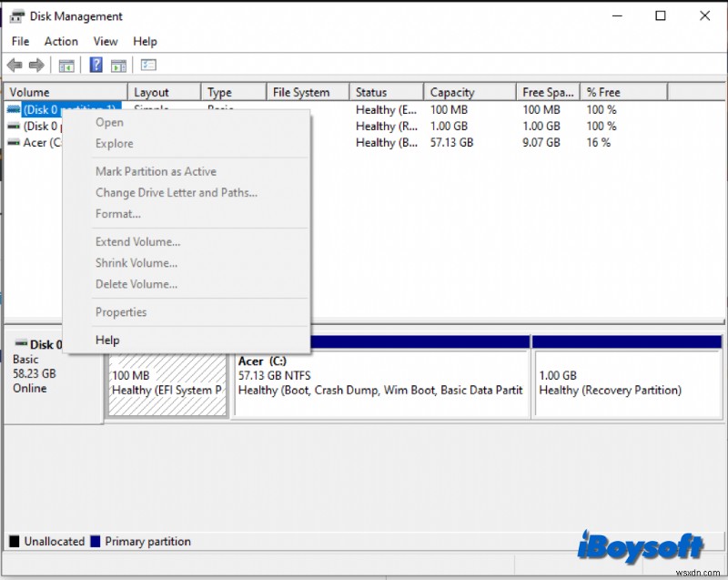
Task: Click the Disk Management title bar icon
Action: tap(17, 16)
